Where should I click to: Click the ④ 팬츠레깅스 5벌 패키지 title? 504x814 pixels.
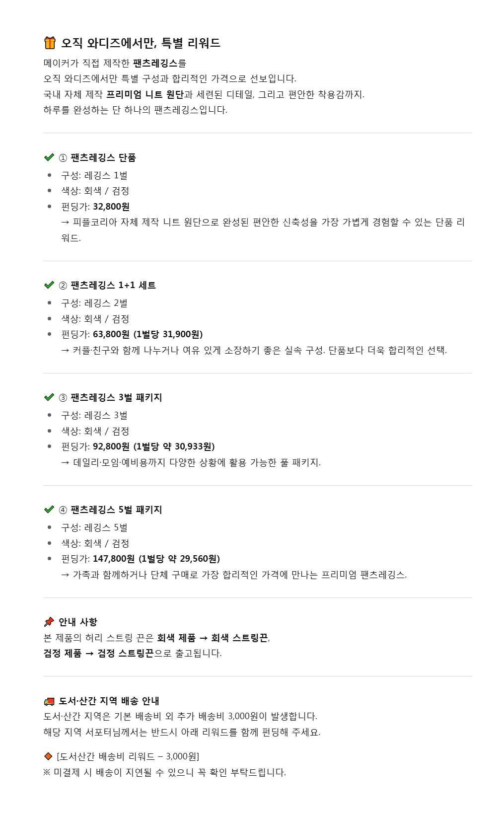click(x=110, y=510)
